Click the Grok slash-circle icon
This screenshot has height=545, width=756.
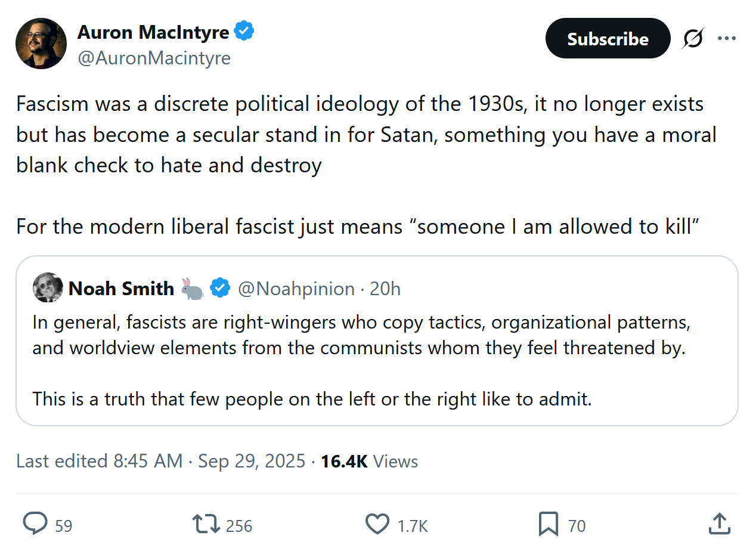[x=693, y=39]
